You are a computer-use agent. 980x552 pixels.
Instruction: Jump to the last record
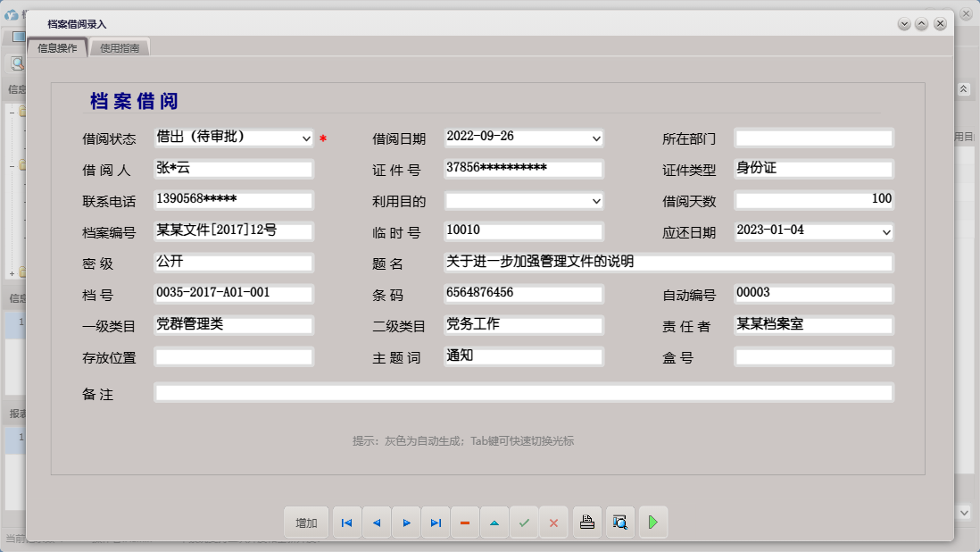pos(436,523)
